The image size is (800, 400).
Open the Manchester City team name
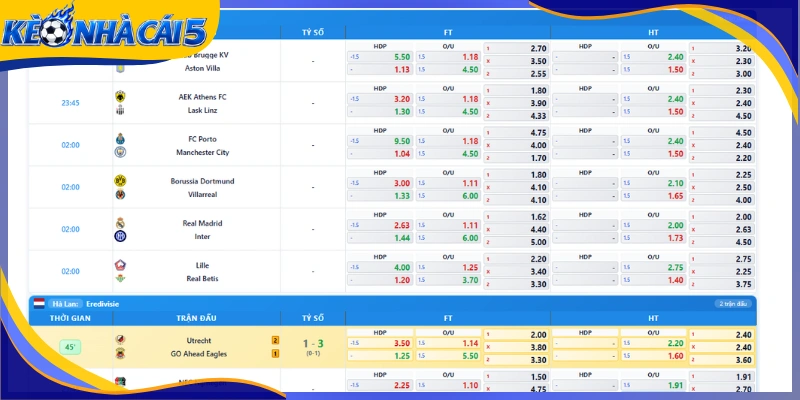(x=203, y=152)
